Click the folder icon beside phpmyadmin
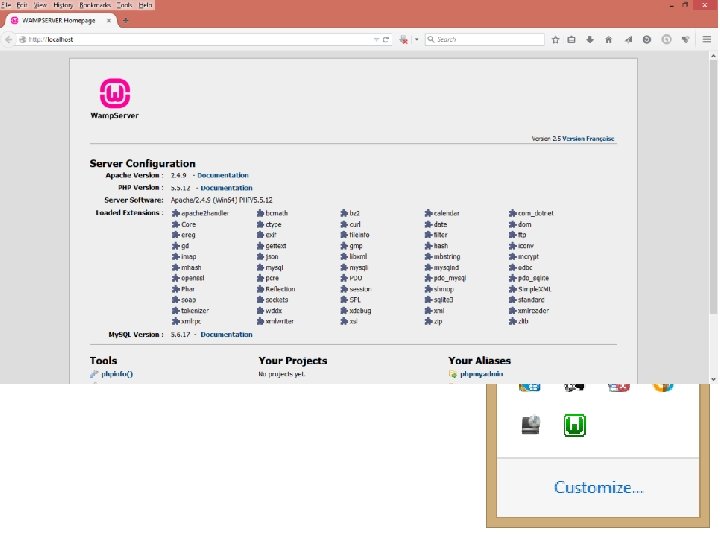 click(453, 374)
